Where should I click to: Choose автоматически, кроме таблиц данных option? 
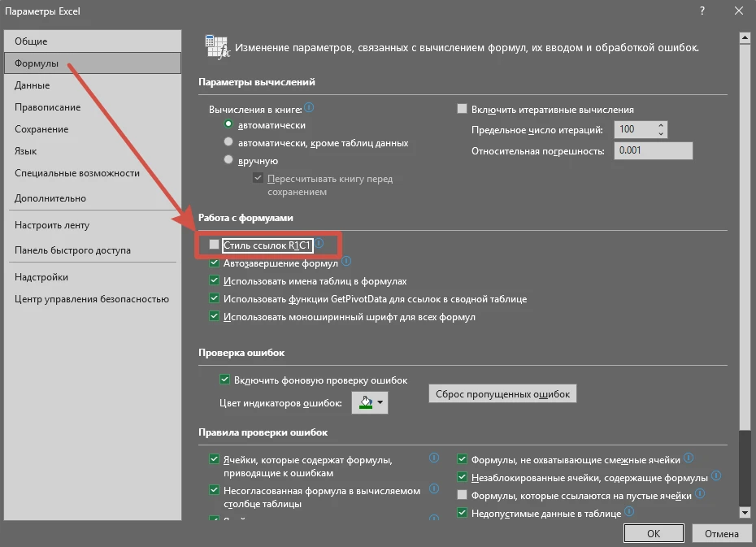pyautogui.click(x=228, y=141)
